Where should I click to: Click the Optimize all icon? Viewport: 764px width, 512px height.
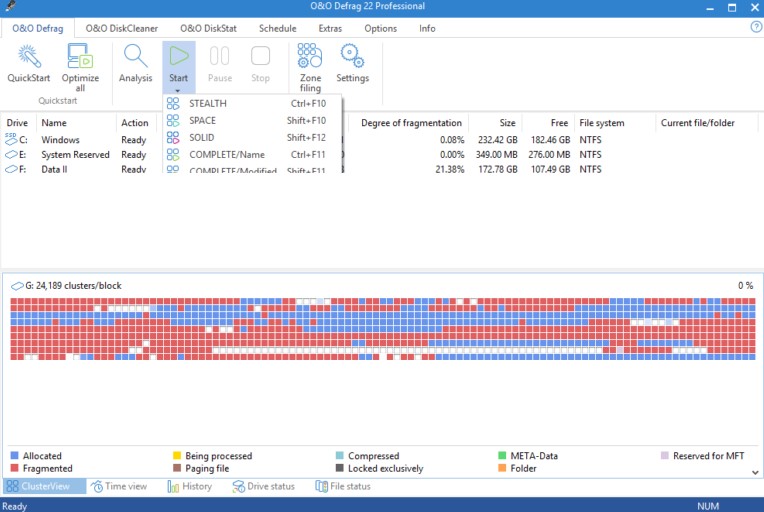(80, 56)
